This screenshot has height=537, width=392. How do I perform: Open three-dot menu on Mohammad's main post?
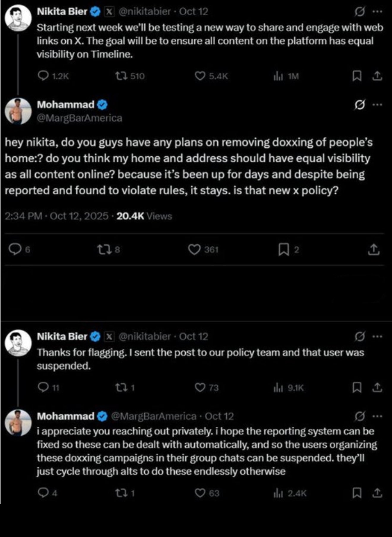[377, 105]
